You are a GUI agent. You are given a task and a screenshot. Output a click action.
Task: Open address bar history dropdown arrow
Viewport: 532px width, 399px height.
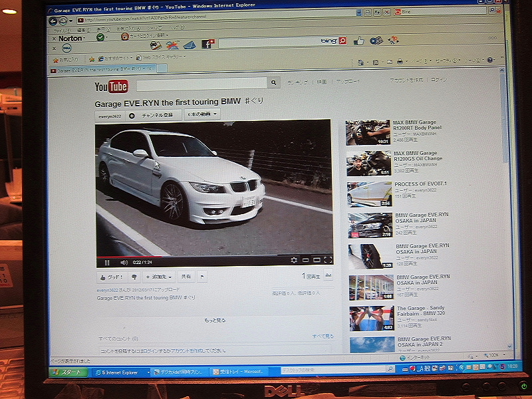pyautogui.click(x=359, y=13)
